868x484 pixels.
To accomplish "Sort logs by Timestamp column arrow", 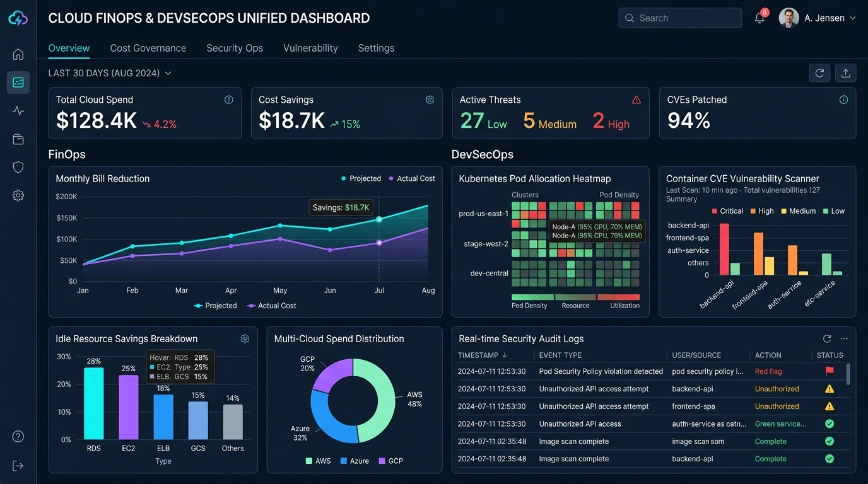I will click(504, 355).
